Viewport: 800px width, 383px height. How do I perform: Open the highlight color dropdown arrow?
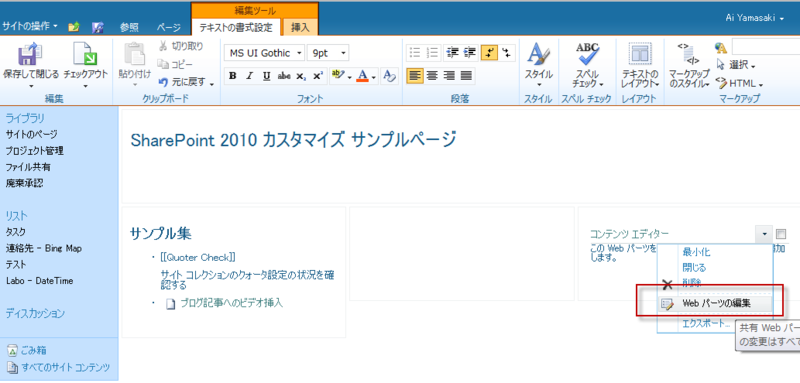point(349,78)
